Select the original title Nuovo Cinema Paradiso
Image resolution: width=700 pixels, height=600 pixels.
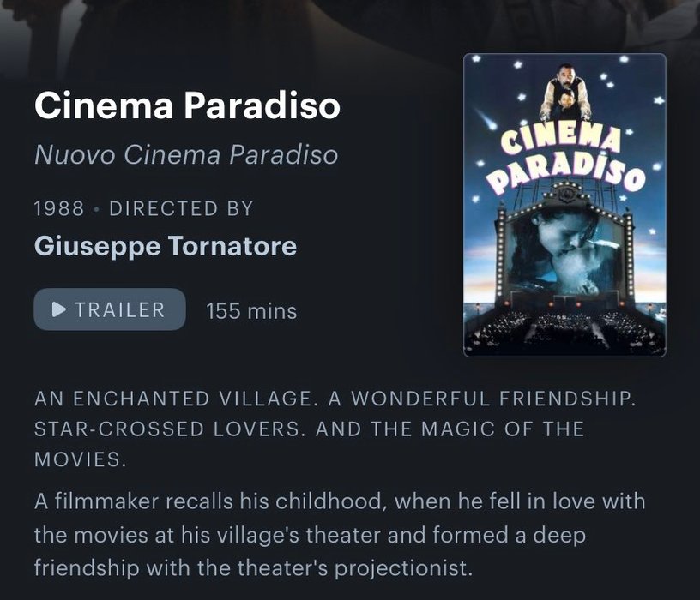pyautogui.click(x=186, y=155)
